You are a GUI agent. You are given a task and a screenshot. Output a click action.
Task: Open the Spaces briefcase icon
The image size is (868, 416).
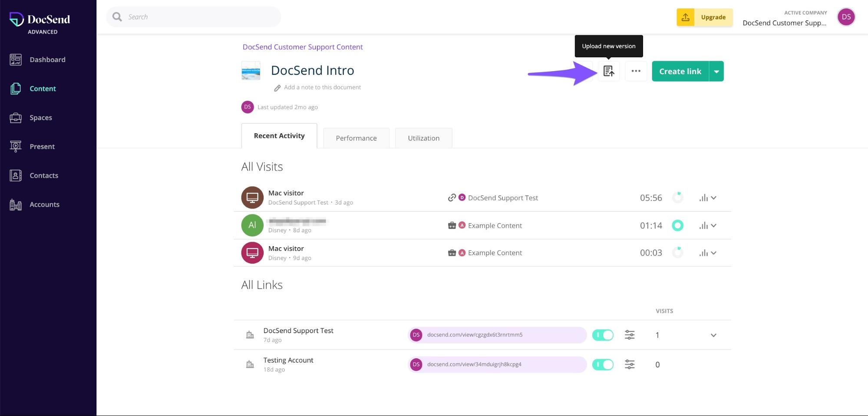point(16,118)
